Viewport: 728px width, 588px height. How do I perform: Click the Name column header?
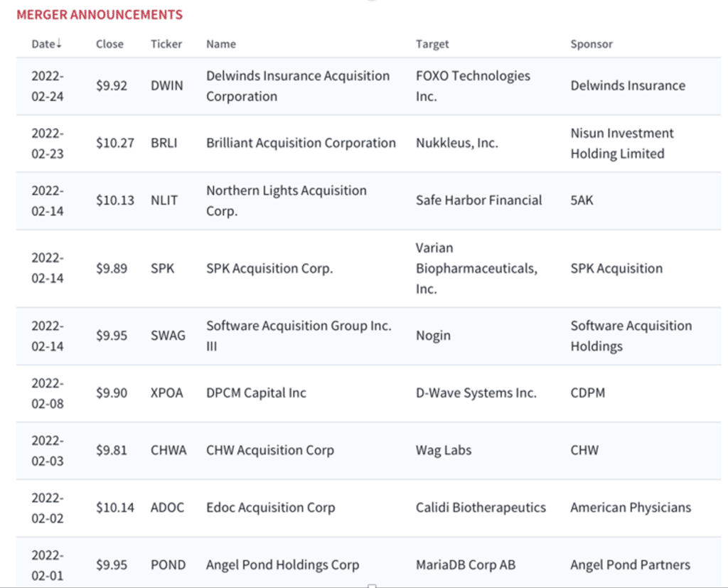(221, 44)
